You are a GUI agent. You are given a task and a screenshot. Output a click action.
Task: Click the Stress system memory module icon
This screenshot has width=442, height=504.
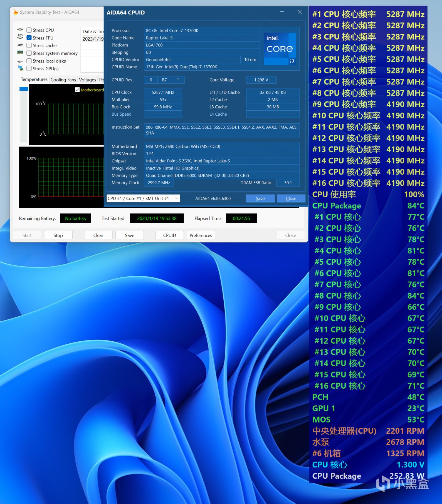(x=20, y=53)
